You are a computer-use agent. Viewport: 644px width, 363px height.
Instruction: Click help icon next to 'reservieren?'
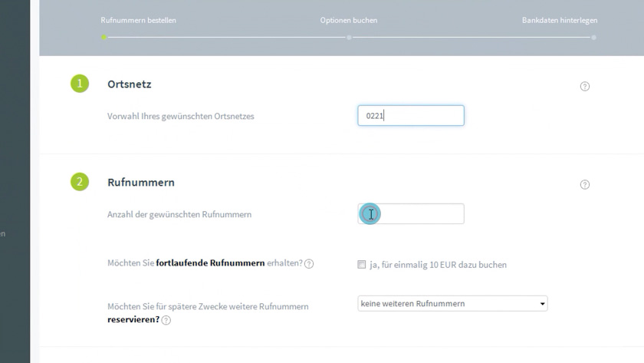tap(166, 320)
